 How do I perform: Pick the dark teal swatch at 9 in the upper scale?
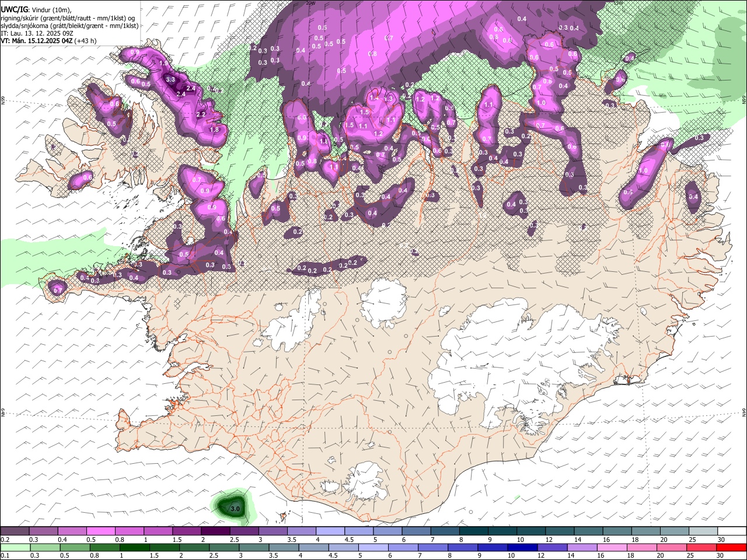[x=502, y=531]
